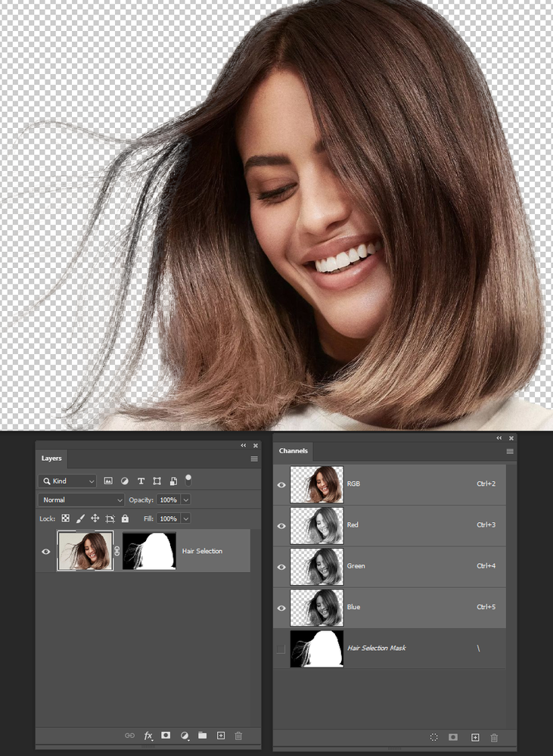Expand the Opacity value dropdown arrow
This screenshot has width=553, height=756.
point(186,500)
